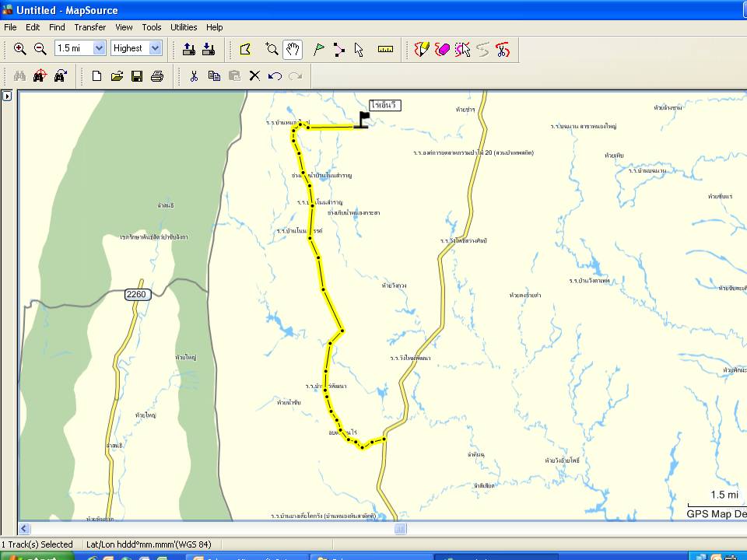Click the Print icon

coord(156,76)
